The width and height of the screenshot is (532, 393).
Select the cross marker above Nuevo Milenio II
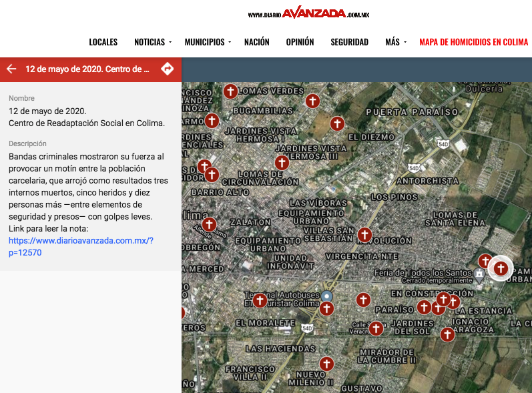(x=326, y=364)
